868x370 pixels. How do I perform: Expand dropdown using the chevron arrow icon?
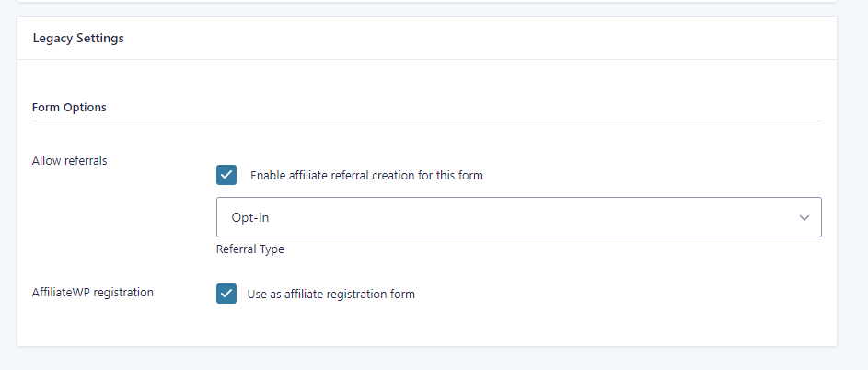804,218
